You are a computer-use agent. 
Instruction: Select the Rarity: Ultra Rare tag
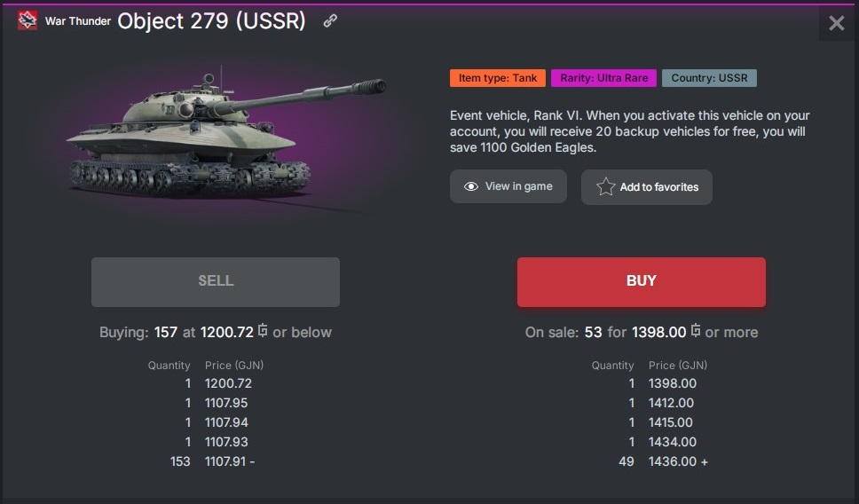tap(603, 78)
